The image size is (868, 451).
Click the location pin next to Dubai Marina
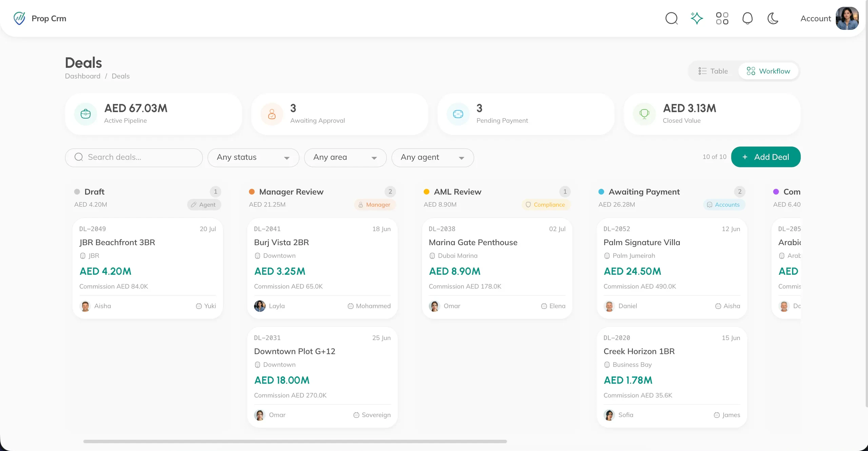pos(432,256)
